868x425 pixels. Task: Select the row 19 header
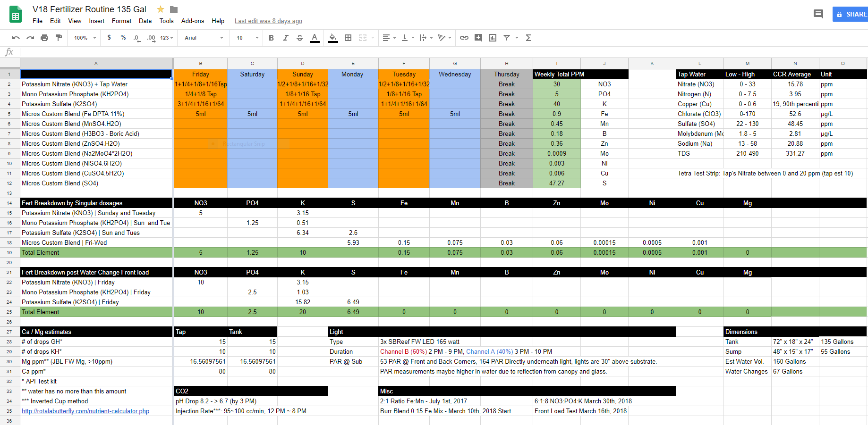pos(9,253)
